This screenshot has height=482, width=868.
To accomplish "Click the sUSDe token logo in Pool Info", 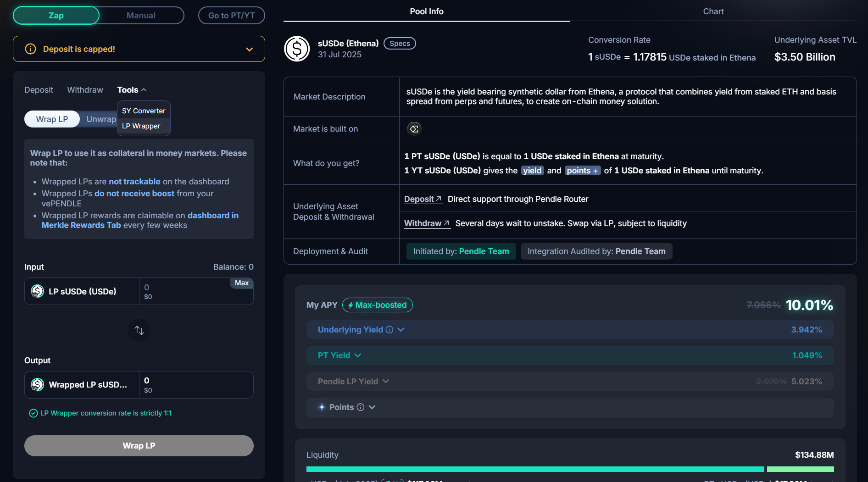I will pyautogui.click(x=297, y=49).
